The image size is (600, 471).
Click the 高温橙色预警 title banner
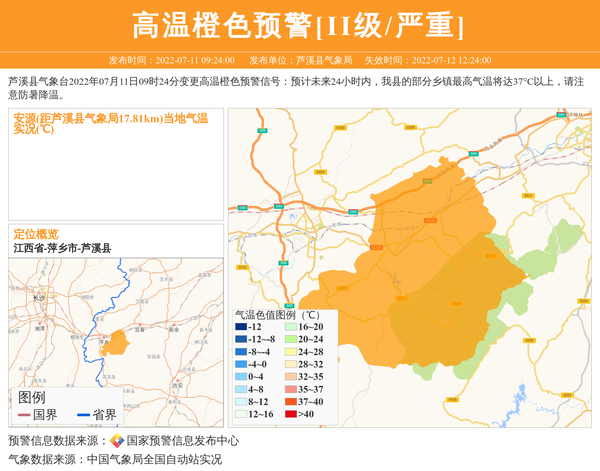click(x=299, y=24)
